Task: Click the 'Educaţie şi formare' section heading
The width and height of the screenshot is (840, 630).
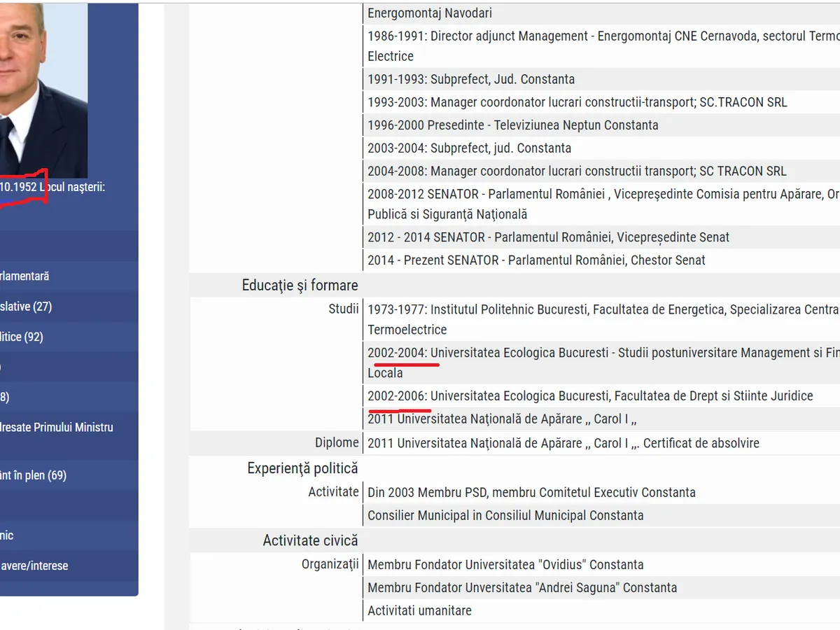Action: [300, 285]
